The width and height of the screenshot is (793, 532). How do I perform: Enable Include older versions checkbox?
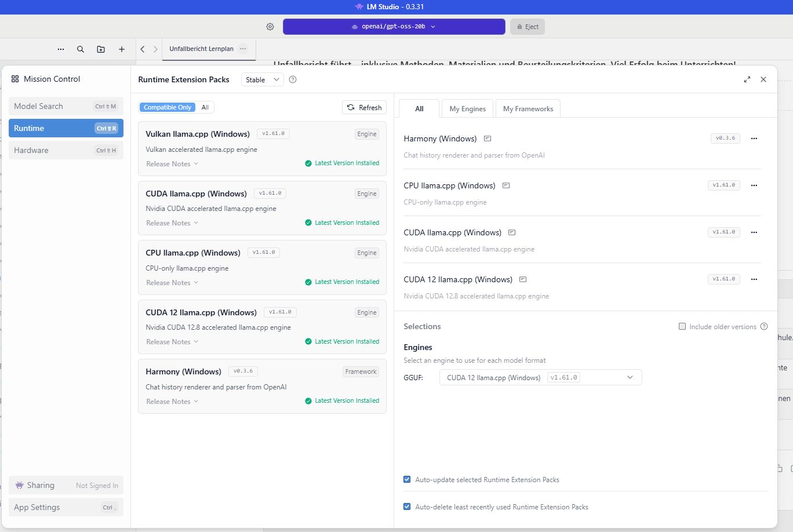(682, 326)
